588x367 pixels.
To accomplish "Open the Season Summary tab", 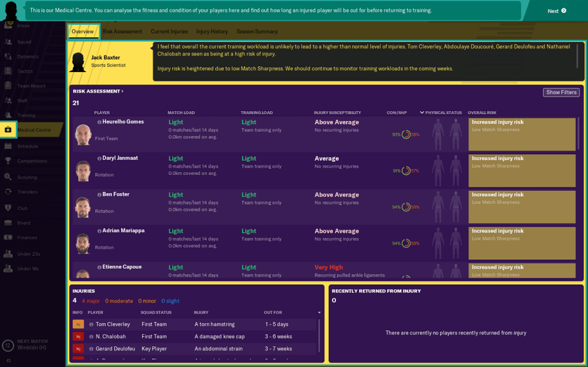I will (257, 32).
